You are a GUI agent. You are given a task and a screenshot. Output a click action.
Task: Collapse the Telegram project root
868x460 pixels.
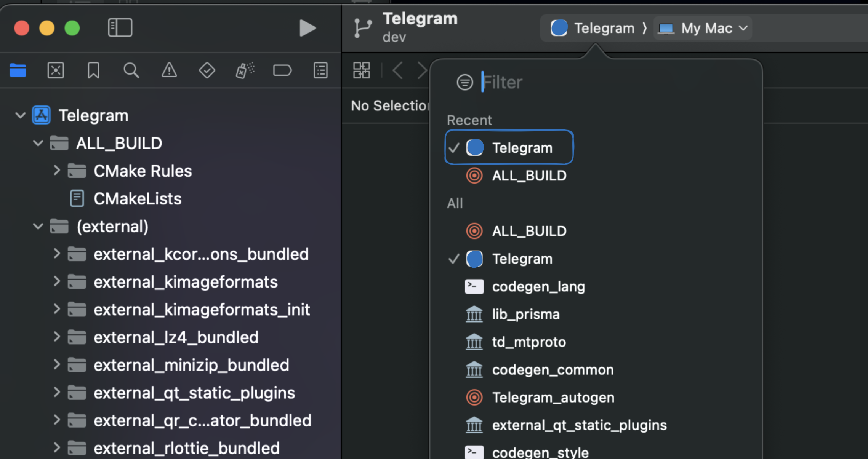[20, 115]
